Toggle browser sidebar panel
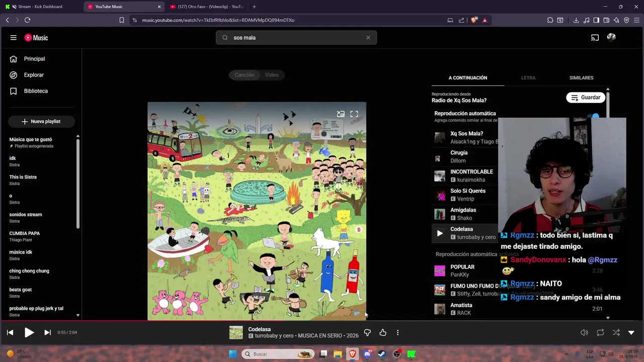 coord(596,20)
